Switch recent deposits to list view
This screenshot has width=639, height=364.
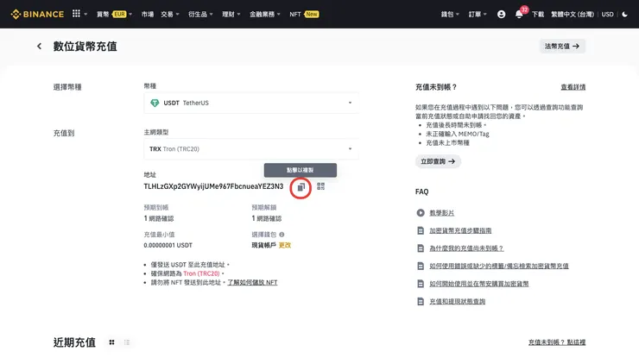point(127,342)
